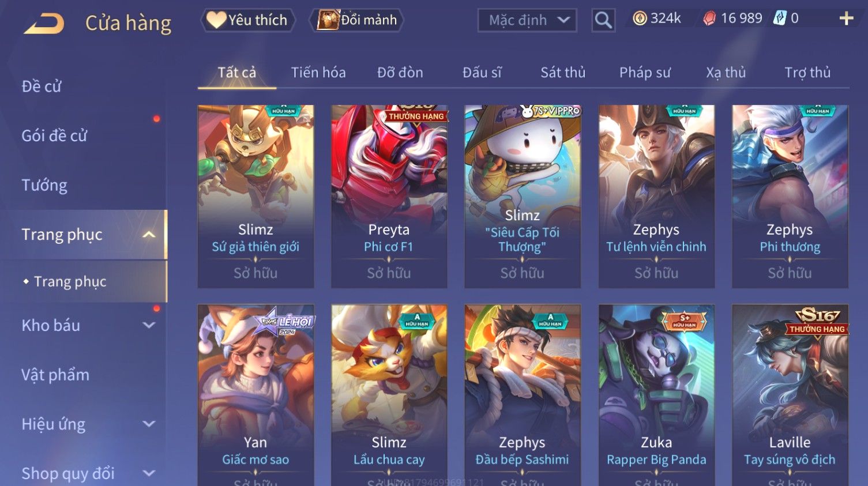This screenshot has height=486, width=868.
Task: Open Yêu thích heart favorites
Action: [248, 20]
